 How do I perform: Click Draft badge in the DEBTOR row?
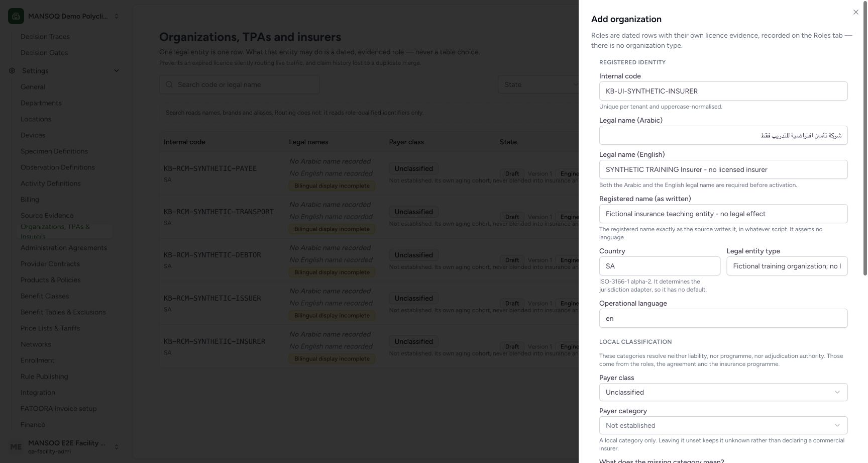(x=512, y=260)
